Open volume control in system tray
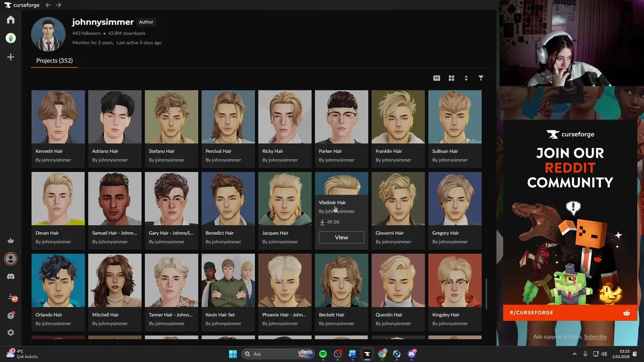The width and height of the screenshot is (644, 362). [604, 354]
